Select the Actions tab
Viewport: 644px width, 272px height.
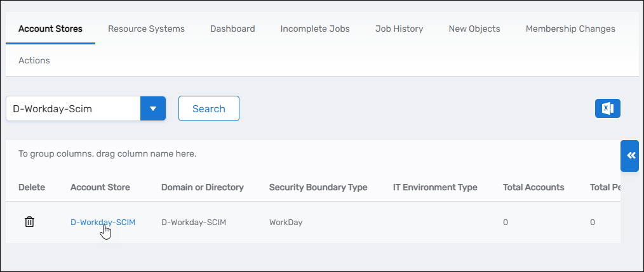[34, 60]
